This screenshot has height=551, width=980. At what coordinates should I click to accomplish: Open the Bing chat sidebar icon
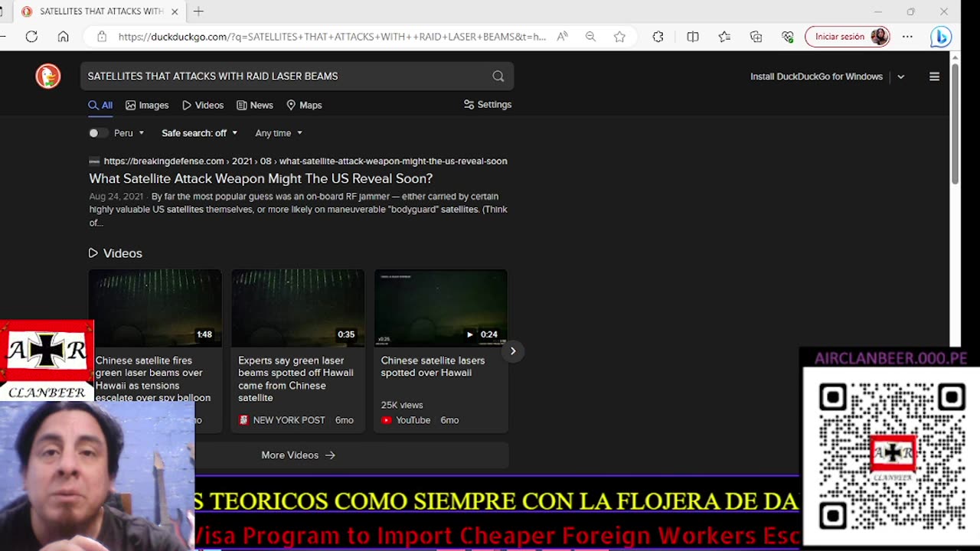pos(941,37)
